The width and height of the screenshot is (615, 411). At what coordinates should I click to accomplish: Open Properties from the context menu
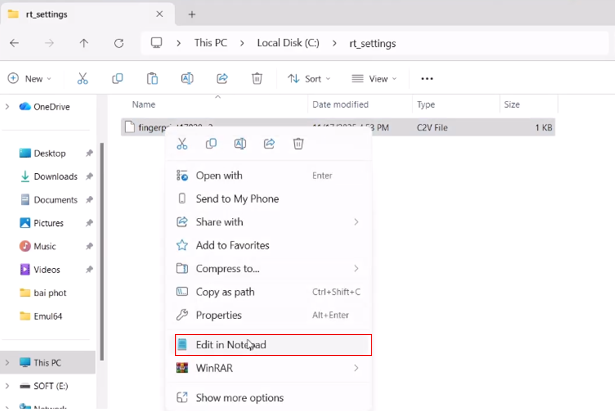pyautogui.click(x=218, y=315)
